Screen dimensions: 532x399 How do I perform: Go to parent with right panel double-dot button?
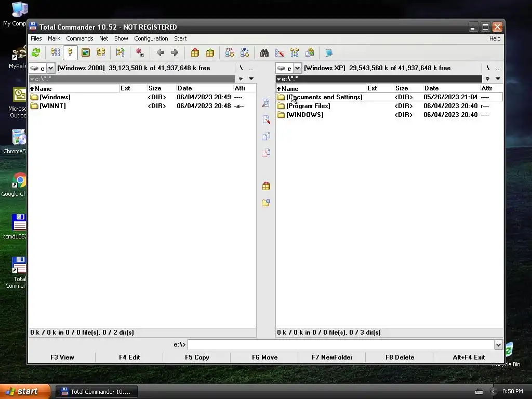pos(497,68)
